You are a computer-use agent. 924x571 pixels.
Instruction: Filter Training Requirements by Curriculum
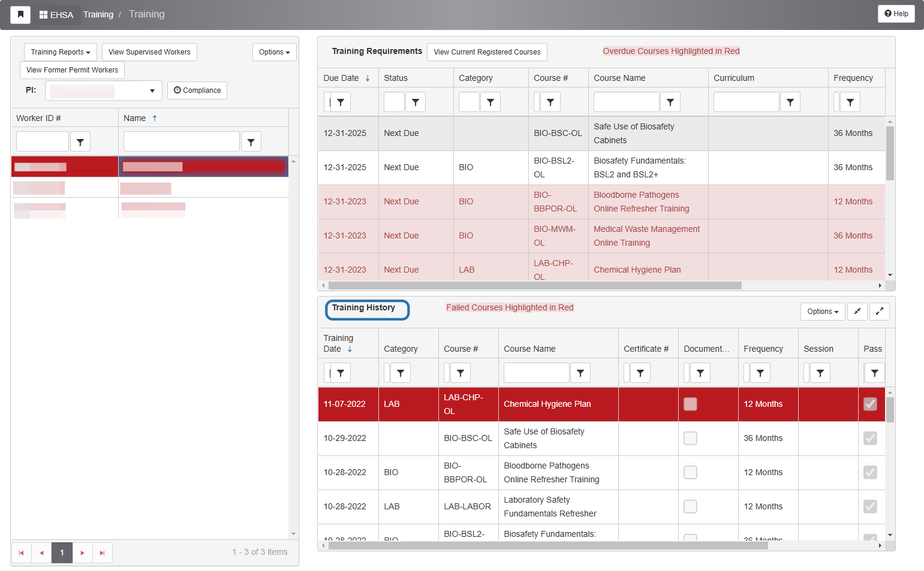[790, 102]
